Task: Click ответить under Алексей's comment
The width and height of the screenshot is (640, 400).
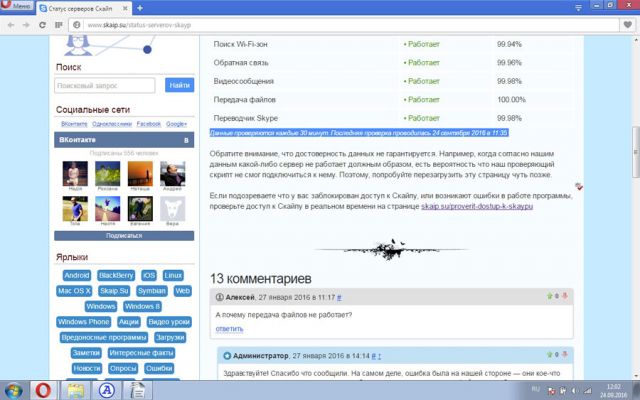Action: pyautogui.click(x=229, y=329)
